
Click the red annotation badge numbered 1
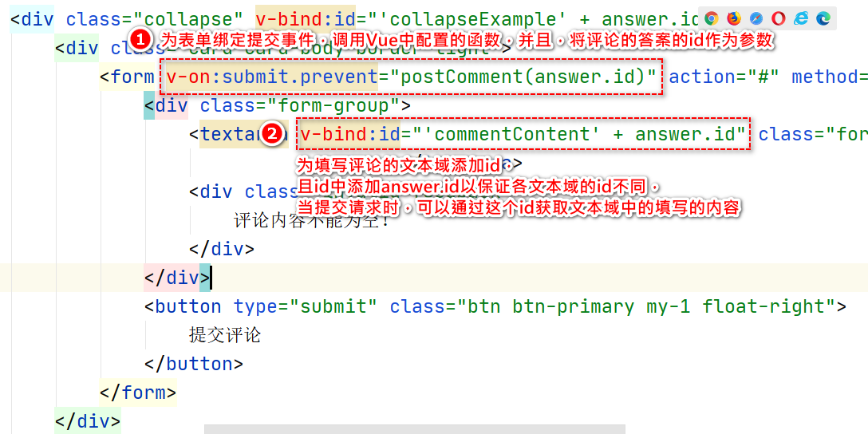(140, 40)
